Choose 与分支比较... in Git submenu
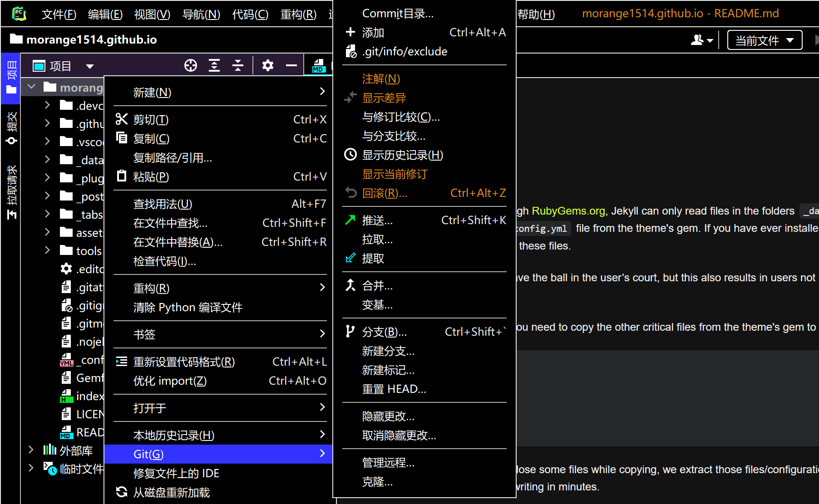 tap(424, 136)
